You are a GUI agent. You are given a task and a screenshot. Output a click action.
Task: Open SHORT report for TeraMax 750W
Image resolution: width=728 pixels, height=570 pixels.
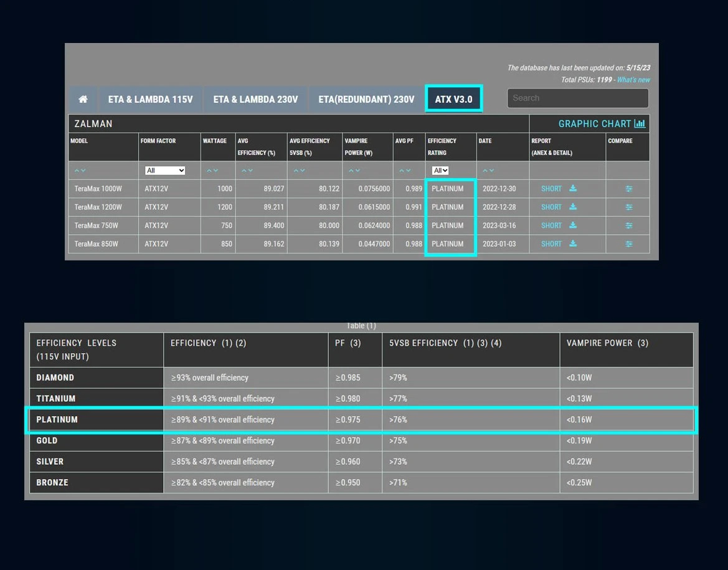(551, 226)
